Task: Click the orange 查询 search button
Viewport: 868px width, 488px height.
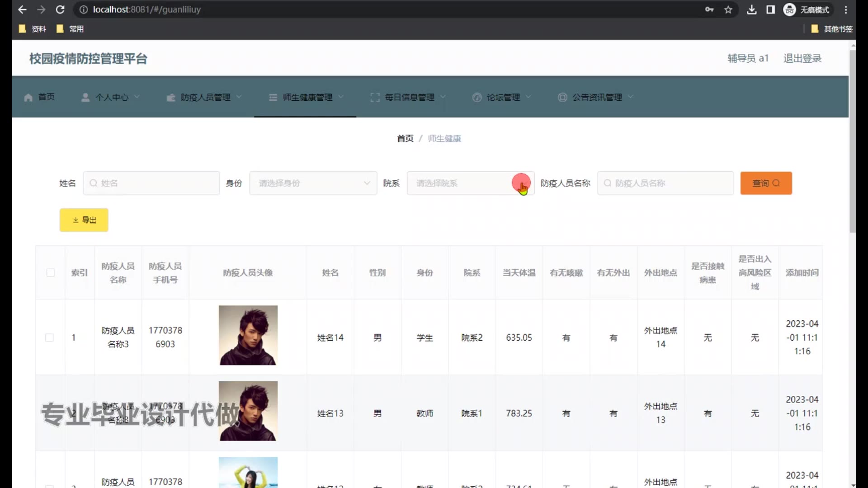Action: [766, 183]
